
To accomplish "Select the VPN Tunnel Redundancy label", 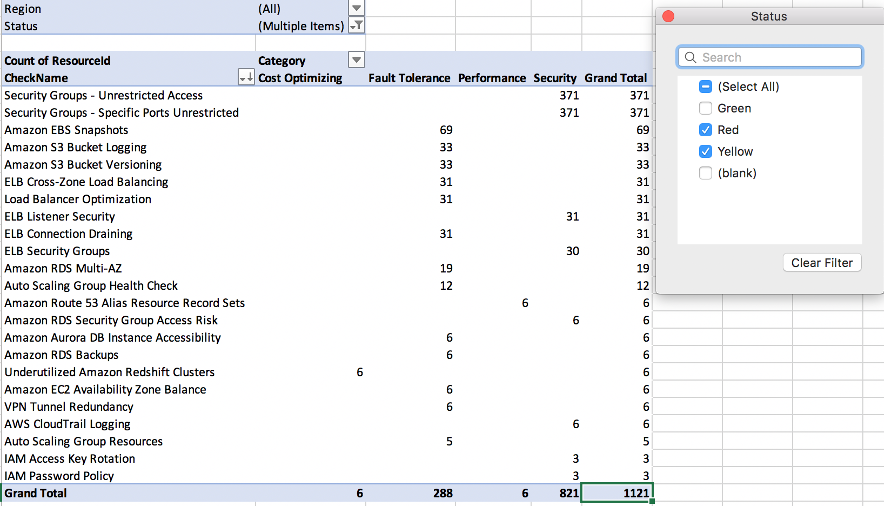I will [69, 407].
